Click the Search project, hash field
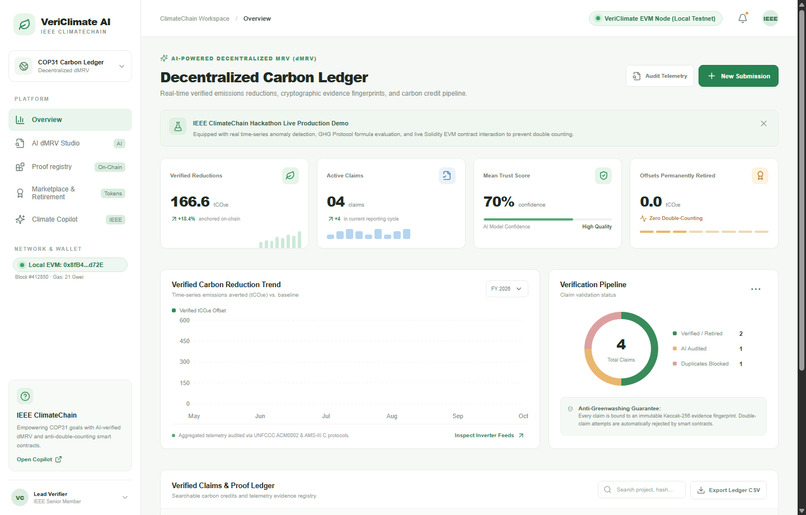 click(642, 490)
